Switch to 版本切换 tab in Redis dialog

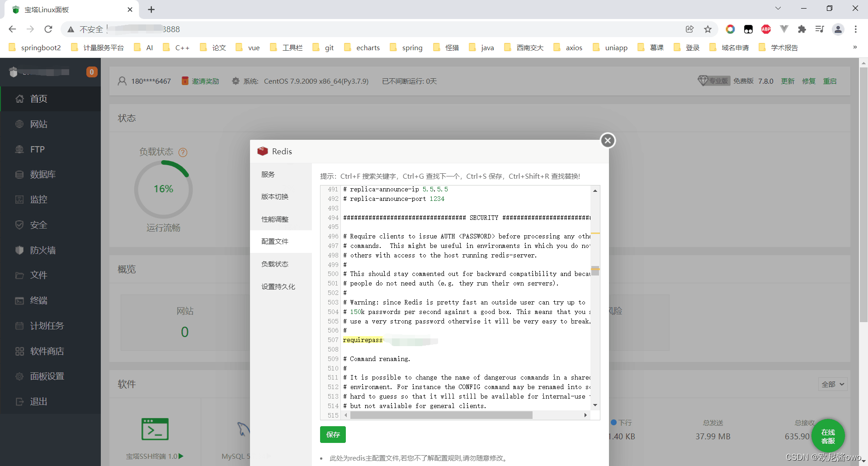pyautogui.click(x=281, y=196)
